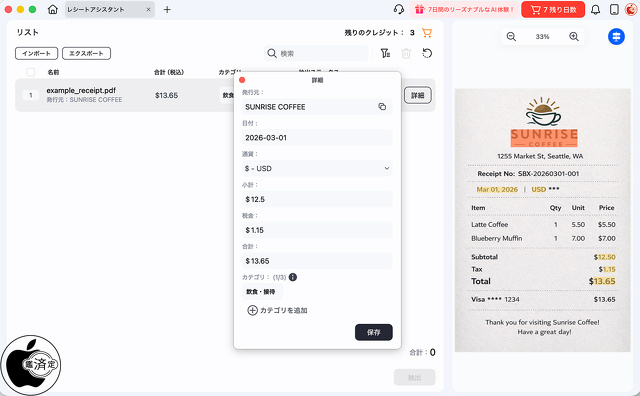Edit the $ 13.65 total field in popup
Screen dimensions: 640x396
[317, 261]
